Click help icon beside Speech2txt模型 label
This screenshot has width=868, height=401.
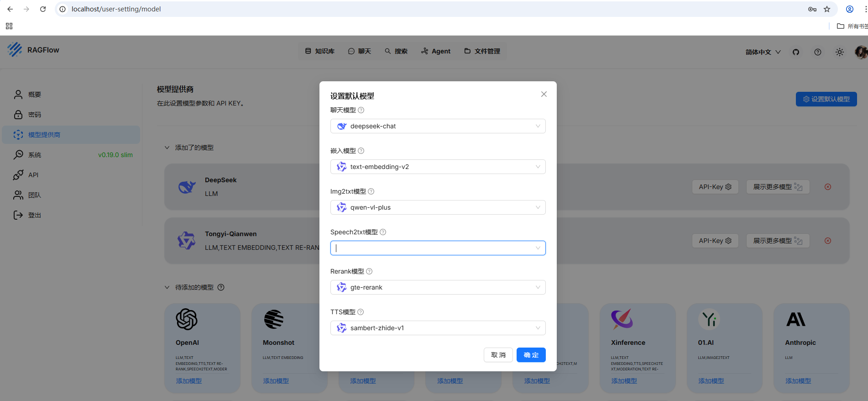click(383, 232)
